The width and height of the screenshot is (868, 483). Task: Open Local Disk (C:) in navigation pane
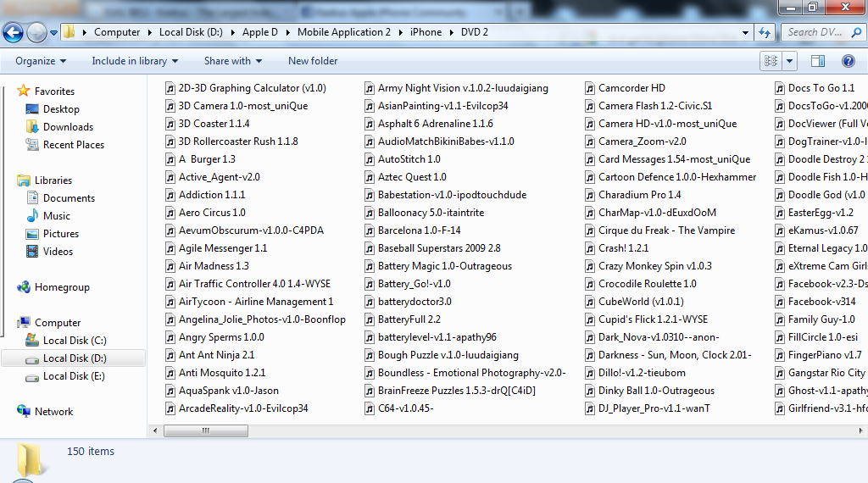pos(75,341)
